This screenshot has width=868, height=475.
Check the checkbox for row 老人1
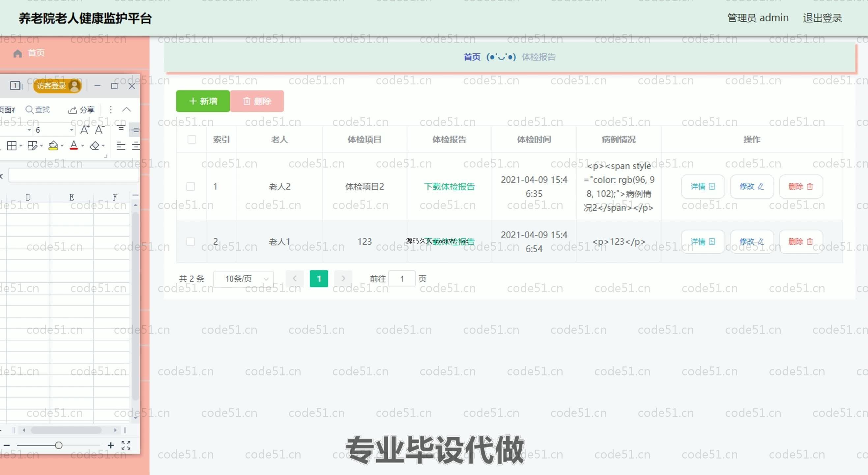click(191, 241)
